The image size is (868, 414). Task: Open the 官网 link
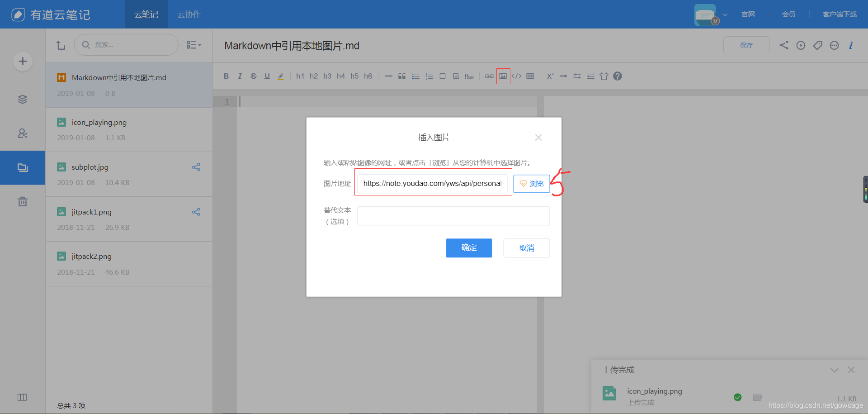click(748, 14)
